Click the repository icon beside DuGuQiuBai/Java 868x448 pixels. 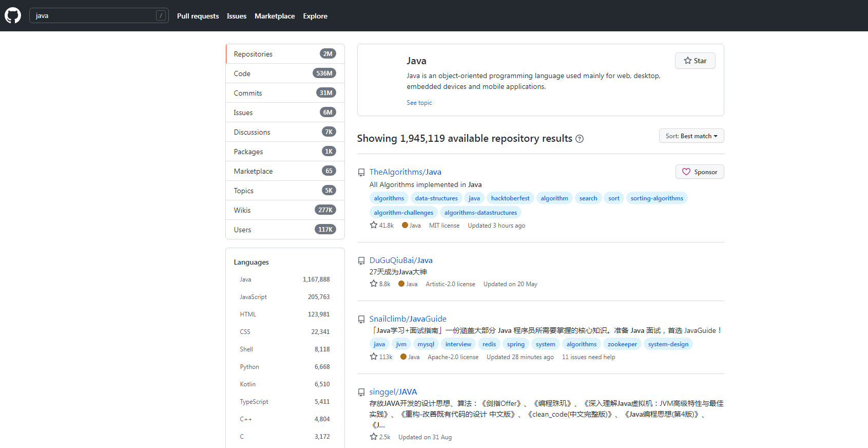(x=361, y=261)
